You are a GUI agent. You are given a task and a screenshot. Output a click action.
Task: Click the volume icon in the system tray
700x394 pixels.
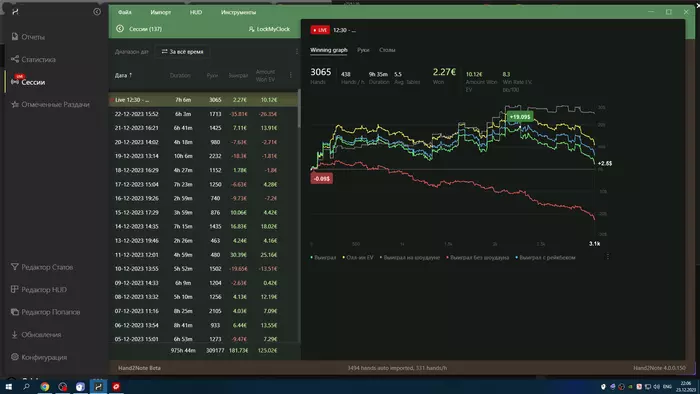click(656, 387)
